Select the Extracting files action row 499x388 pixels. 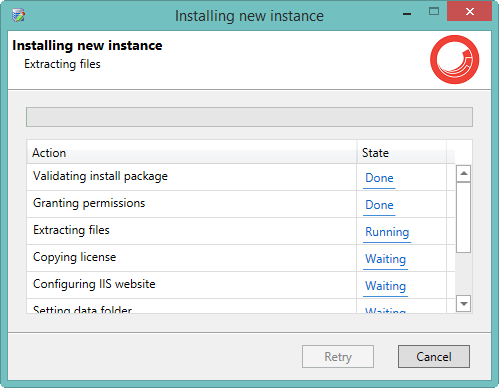click(241, 231)
